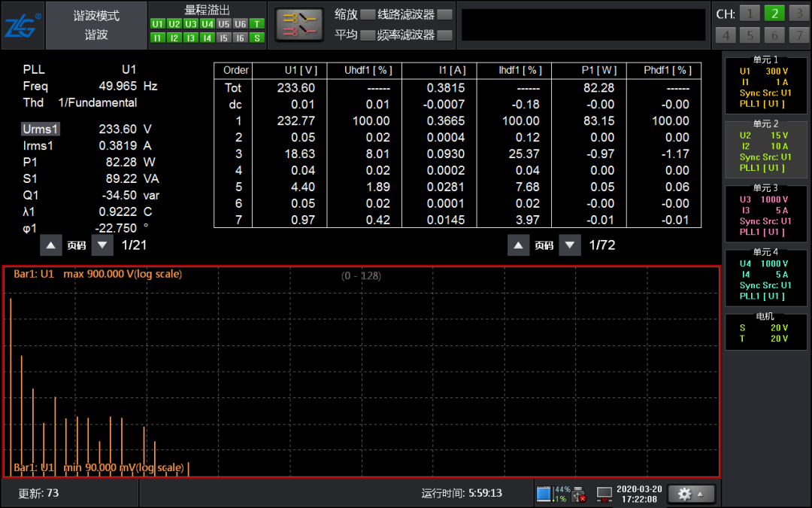Viewport: 812px width, 508px height.
Task: Enable the 线路滤波器 line filter
Action: (x=445, y=14)
